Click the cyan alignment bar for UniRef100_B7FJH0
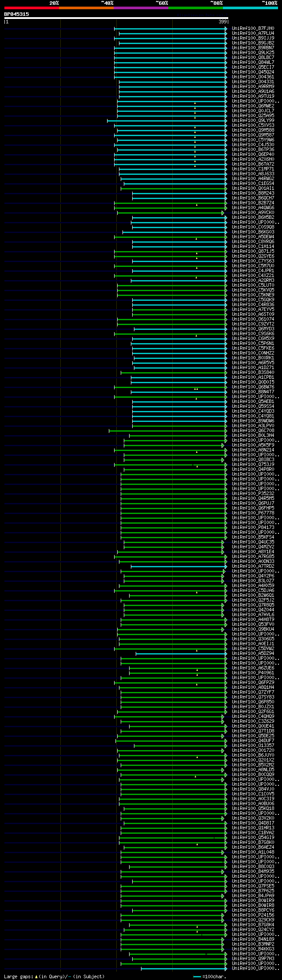Viewport: 282px width, 980px height. pyautogui.click(x=170, y=28)
